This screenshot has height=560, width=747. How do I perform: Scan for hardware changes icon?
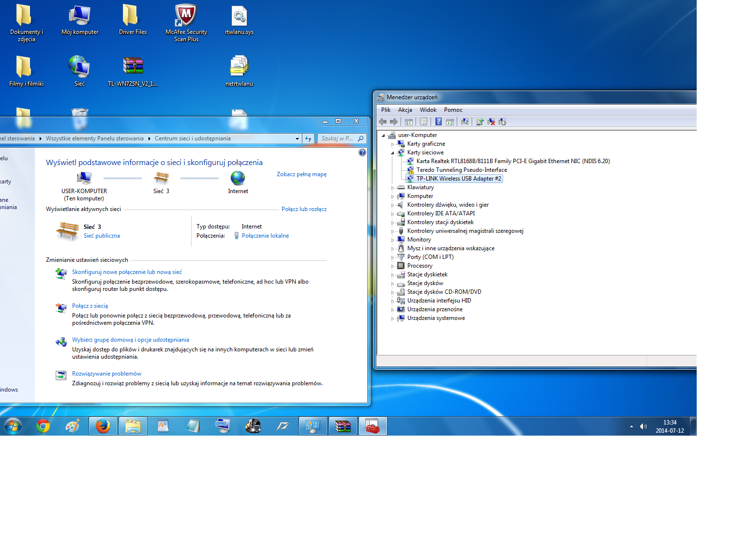(465, 121)
